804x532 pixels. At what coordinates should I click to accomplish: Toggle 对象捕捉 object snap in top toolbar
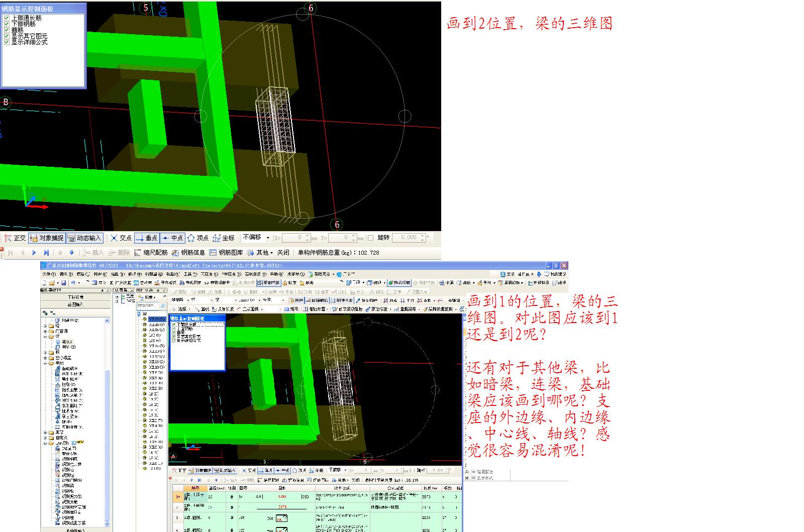click(47, 238)
